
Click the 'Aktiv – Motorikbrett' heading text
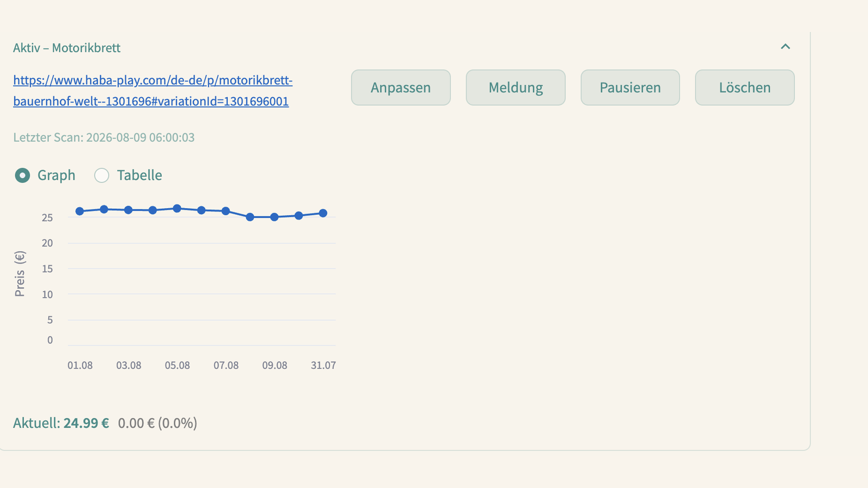click(67, 48)
